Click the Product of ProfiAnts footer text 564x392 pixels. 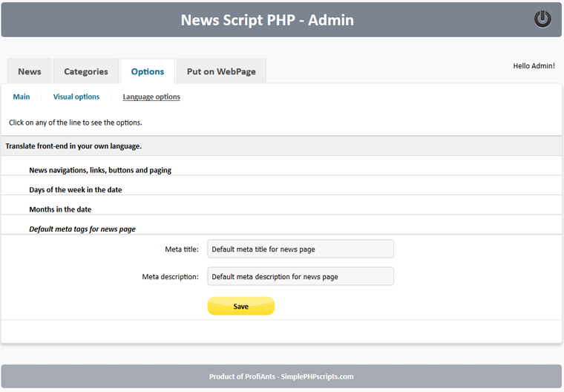[281, 376]
